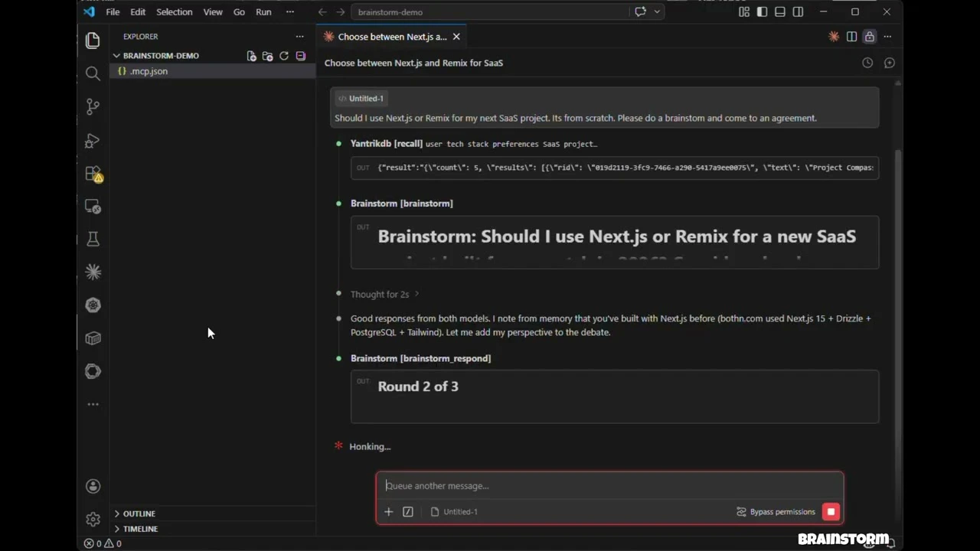Open the Testing flask icon view
The image size is (980, 551).
coord(93,240)
